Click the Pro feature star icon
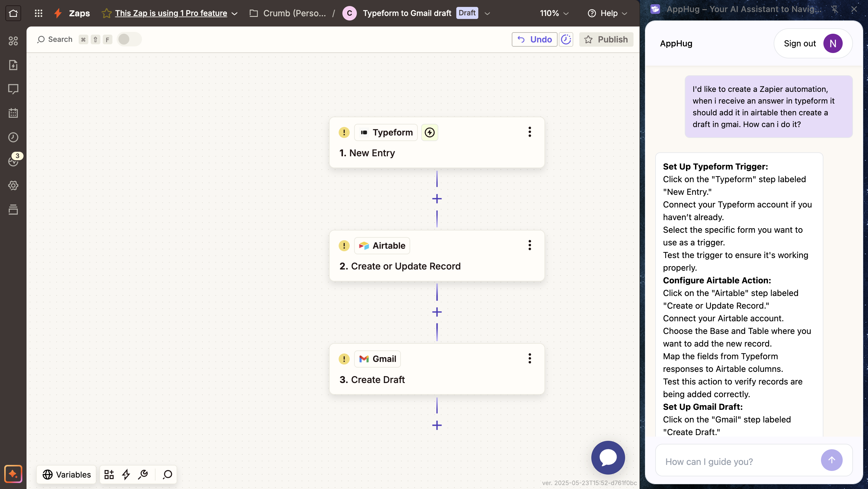 (x=106, y=13)
